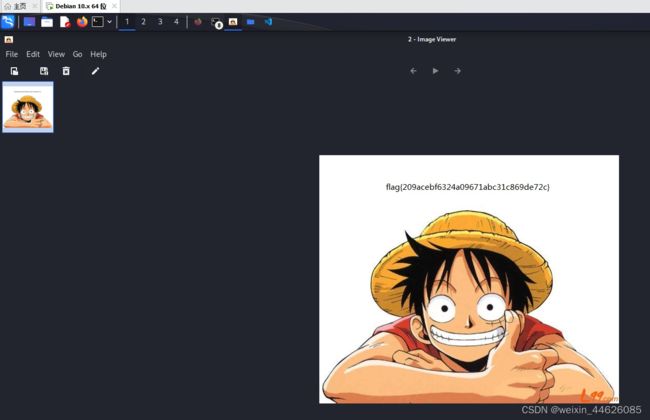Go to the previous image arrow
Screen dimensions: 650x420
[413, 71]
